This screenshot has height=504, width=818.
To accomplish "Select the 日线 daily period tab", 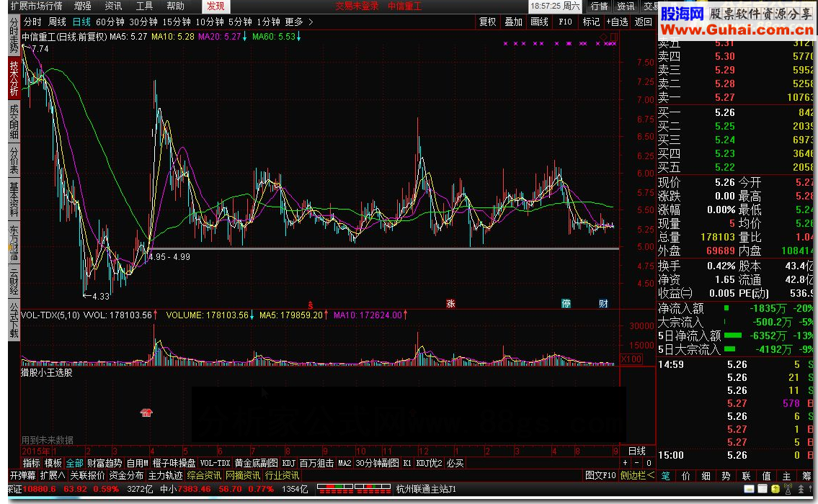I will (81, 22).
